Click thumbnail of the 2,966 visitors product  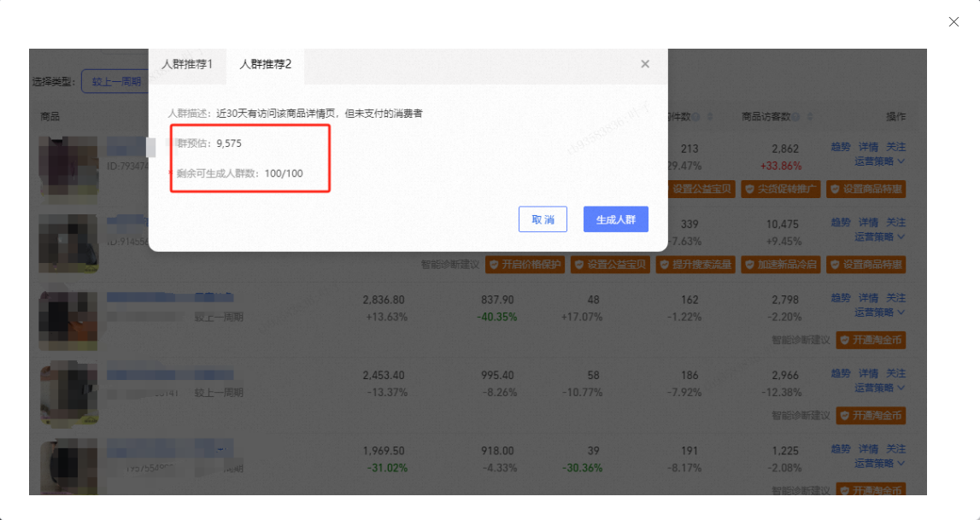pyautogui.click(x=68, y=394)
